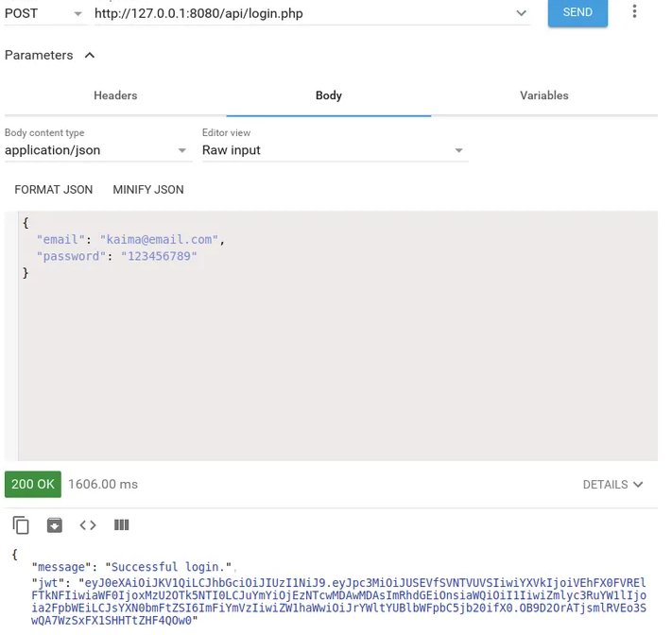Open the Variables tab
This screenshot has height=635, width=672.
click(x=544, y=95)
